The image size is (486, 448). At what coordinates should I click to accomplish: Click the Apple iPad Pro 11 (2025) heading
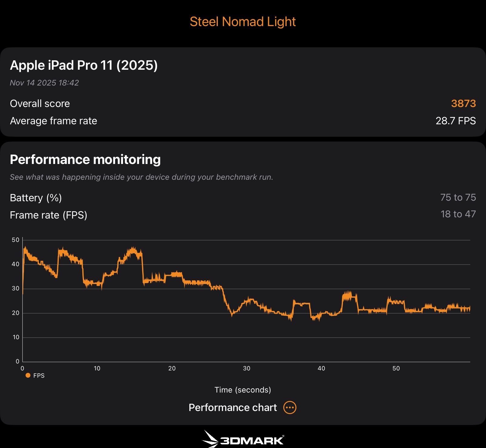(84, 65)
